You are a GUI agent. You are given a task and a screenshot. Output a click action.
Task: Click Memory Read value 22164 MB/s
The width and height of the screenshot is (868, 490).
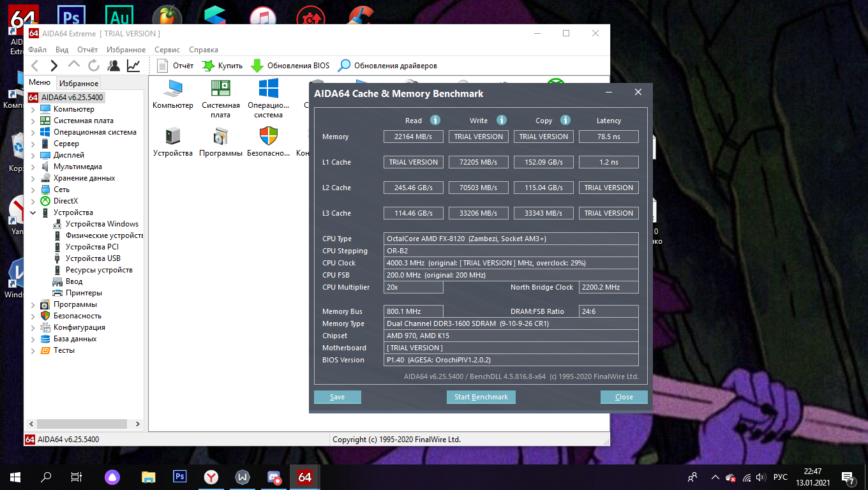414,137
